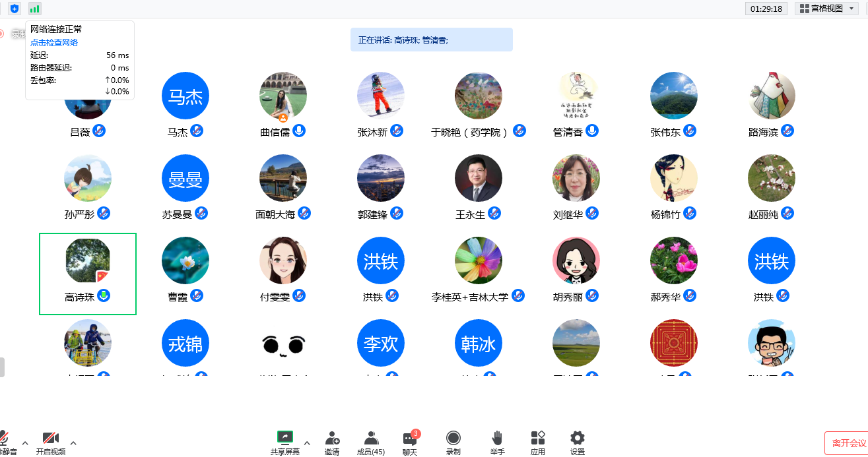Click the 01:29:18 meeting timer
Viewport: 868px width, 457px height.
point(766,9)
